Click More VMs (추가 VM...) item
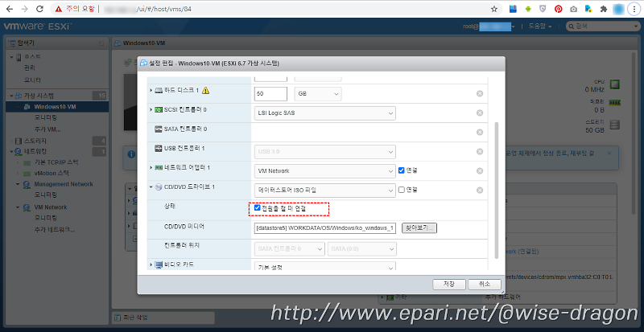This screenshot has height=332, width=644. (x=47, y=129)
